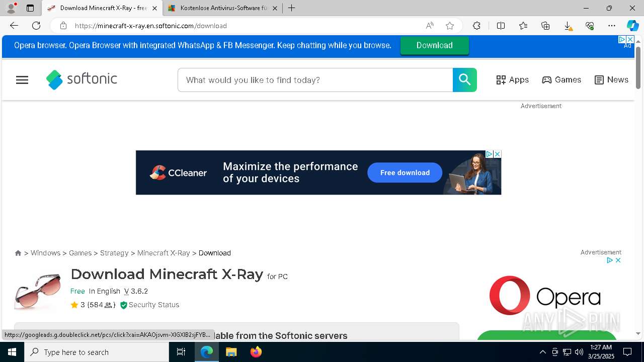Open Games breadcrumb link
The height and width of the screenshot is (362, 644).
pyautogui.click(x=80, y=253)
